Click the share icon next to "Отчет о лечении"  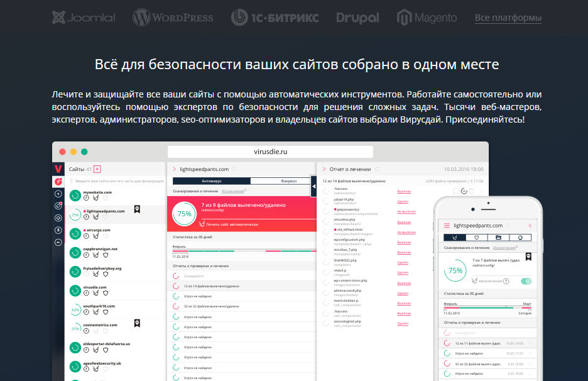(x=376, y=169)
